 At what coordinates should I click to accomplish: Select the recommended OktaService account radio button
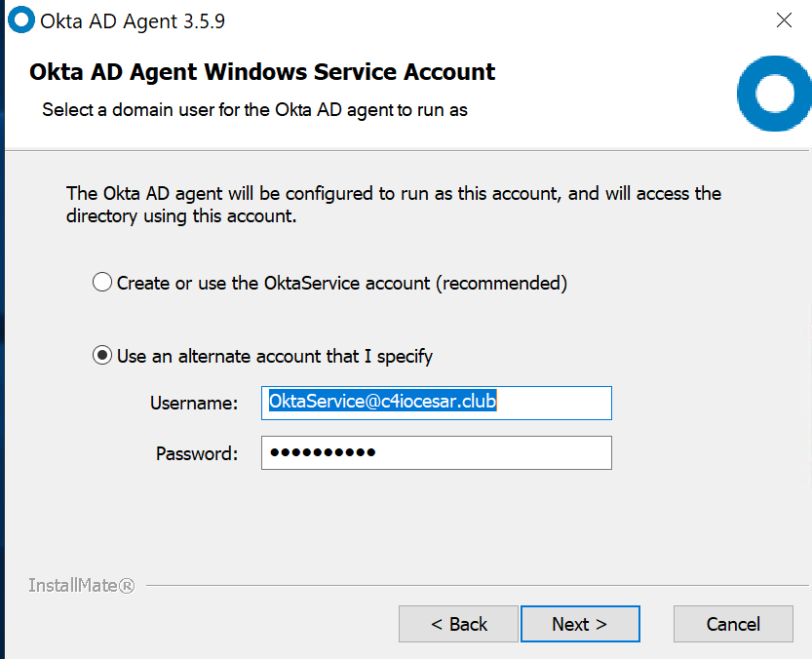tap(102, 284)
